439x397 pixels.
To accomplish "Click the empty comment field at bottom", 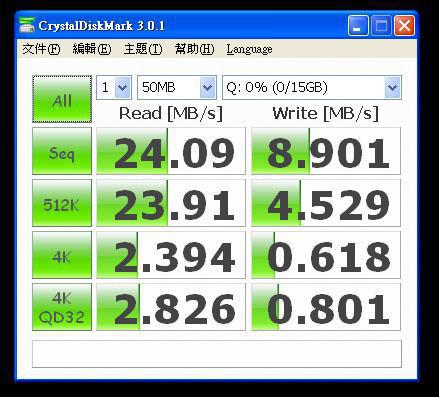I will coord(217,354).
